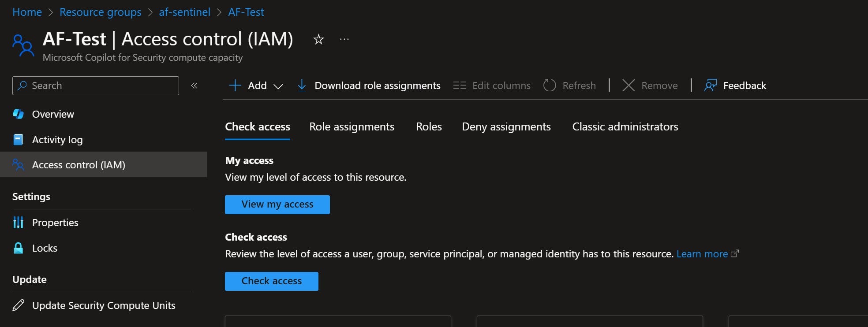This screenshot has width=868, height=327.
Task: Click the 'My access' heading text
Action: pyautogui.click(x=249, y=160)
